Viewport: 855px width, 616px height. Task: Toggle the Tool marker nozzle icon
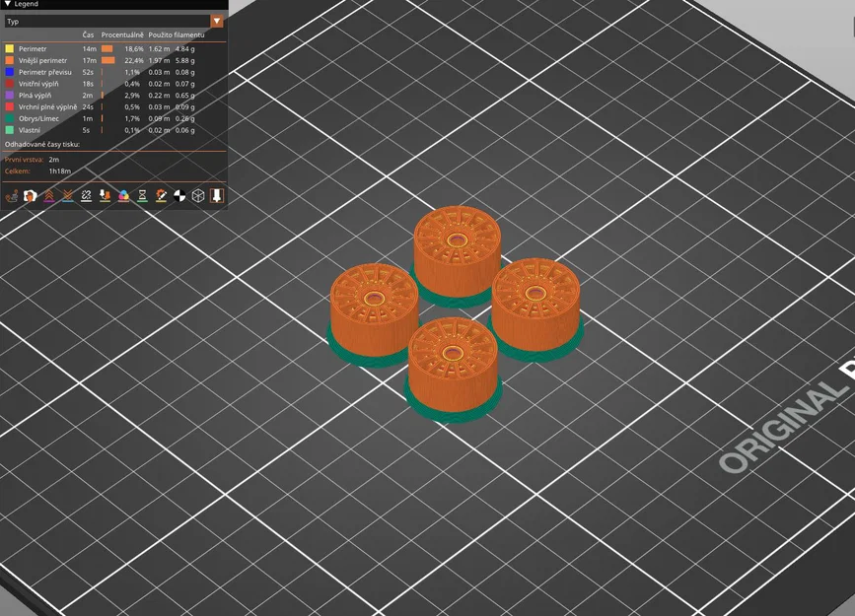point(217,195)
